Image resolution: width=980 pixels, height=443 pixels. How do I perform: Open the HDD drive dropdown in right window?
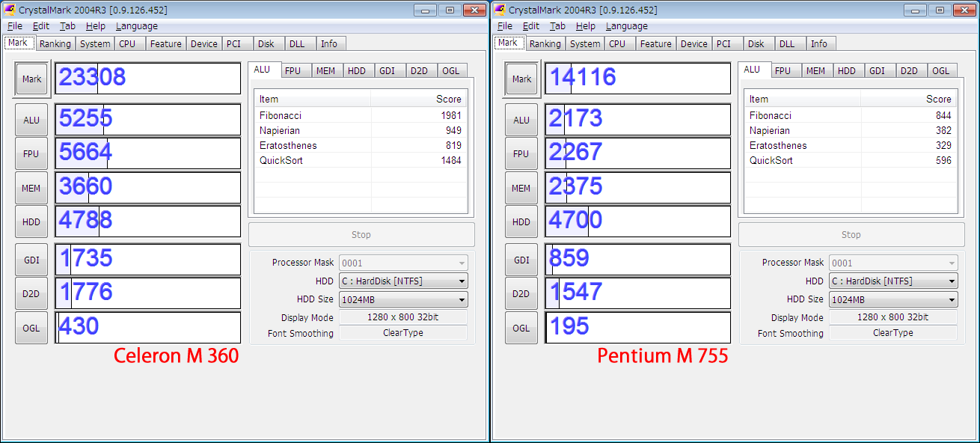click(x=893, y=281)
